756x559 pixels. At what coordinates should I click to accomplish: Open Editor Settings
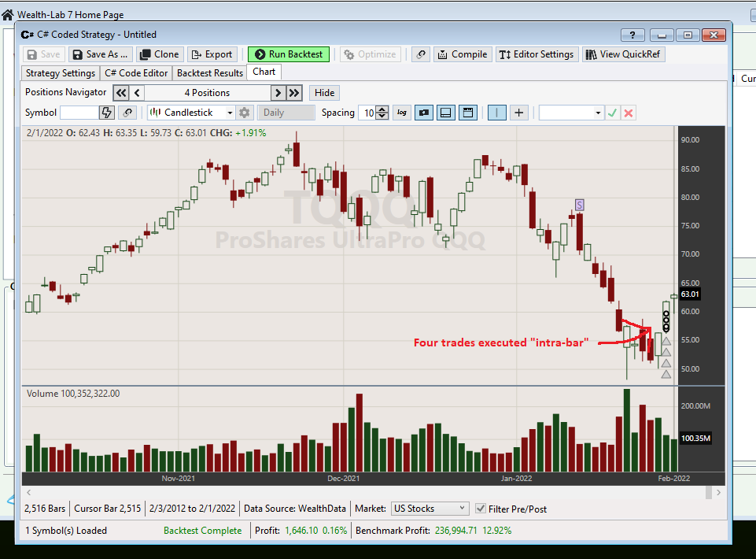(x=537, y=54)
